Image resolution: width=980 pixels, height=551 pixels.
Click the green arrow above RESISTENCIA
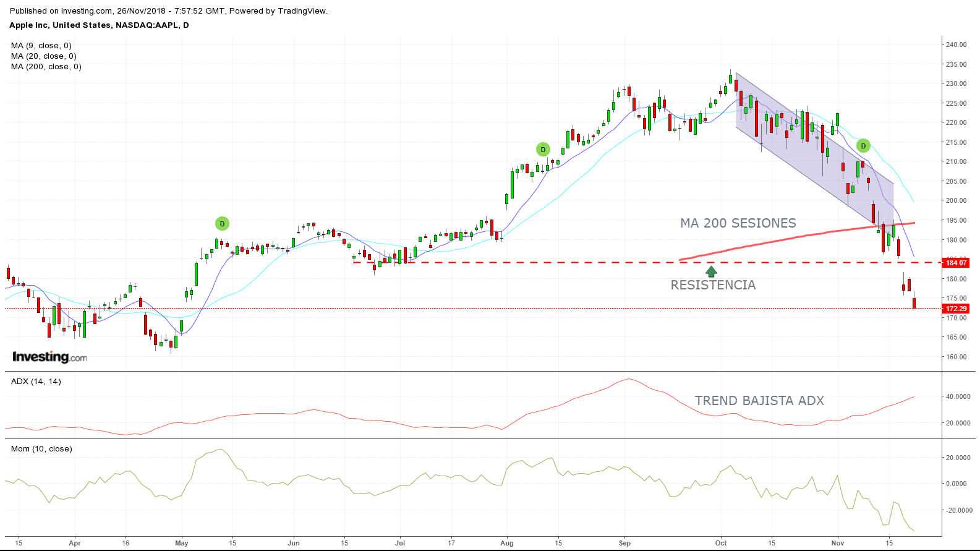711,271
